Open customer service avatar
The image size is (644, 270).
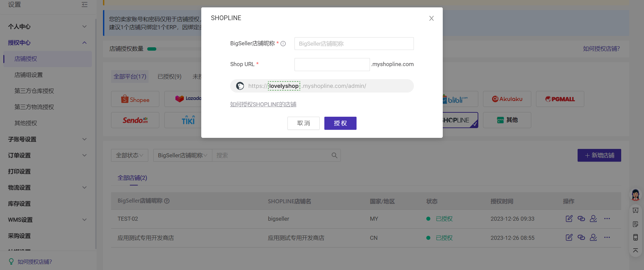(636, 195)
